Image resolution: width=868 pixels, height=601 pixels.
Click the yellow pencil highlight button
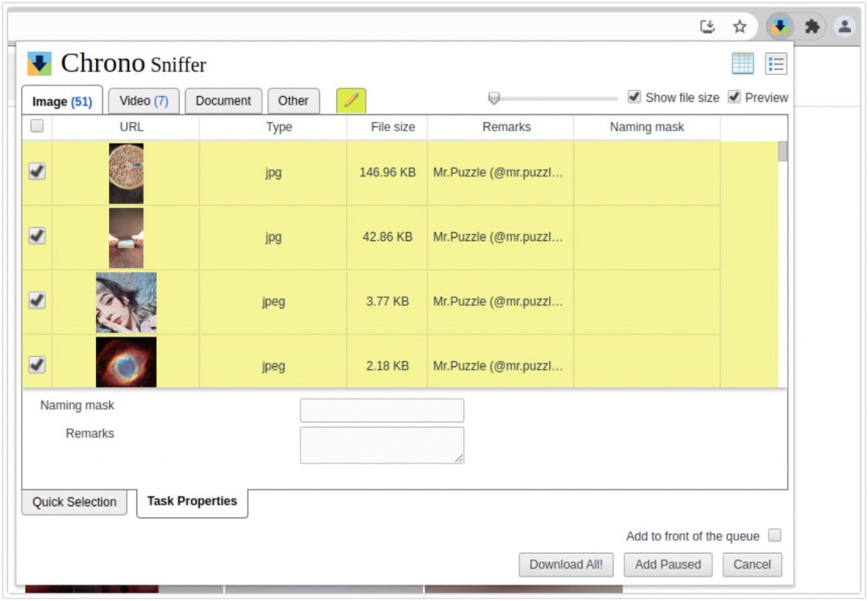click(351, 100)
